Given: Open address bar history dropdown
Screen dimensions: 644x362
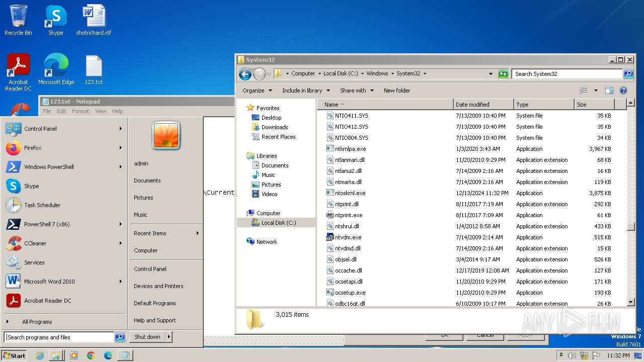Looking at the screenshot, I should pyautogui.click(x=491, y=74).
